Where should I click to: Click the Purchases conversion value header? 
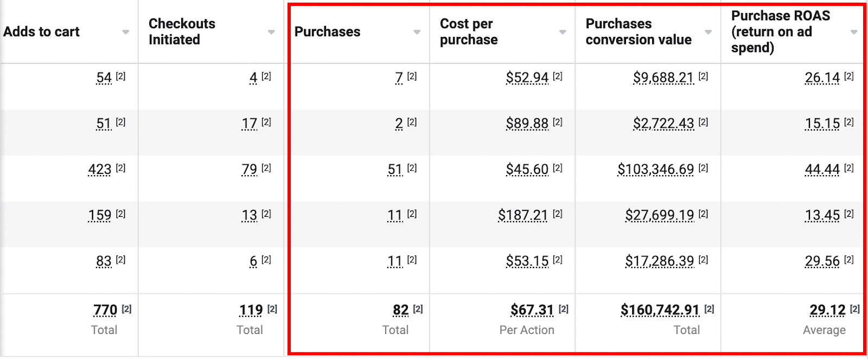[639, 32]
